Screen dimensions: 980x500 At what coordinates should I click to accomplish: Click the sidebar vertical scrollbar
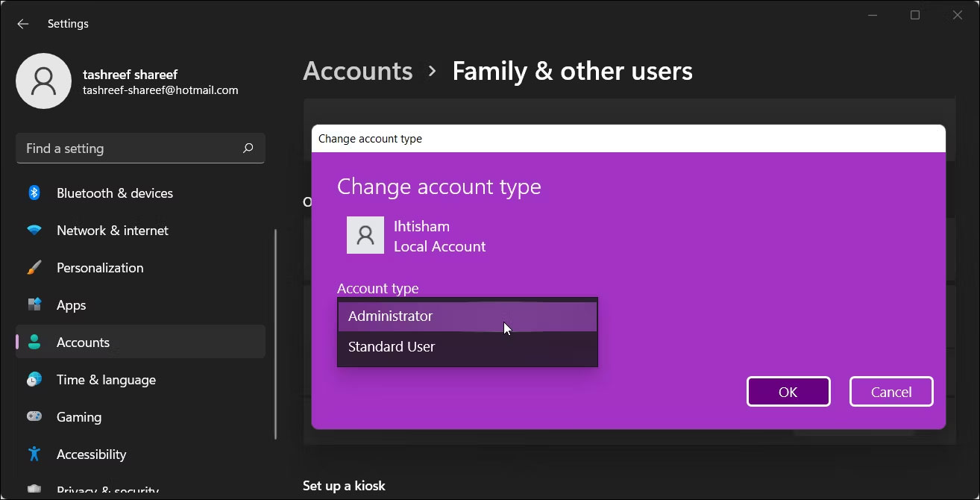tap(276, 334)
